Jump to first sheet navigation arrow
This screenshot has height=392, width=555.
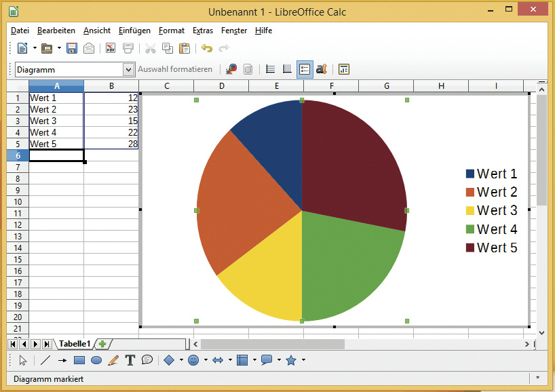(x=13, y=344)
